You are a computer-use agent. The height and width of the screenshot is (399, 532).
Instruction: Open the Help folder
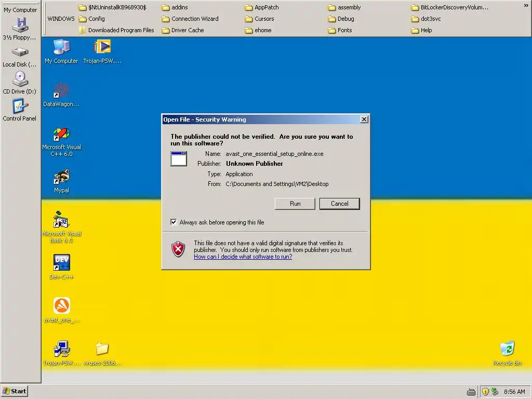[x=422, y=30]
